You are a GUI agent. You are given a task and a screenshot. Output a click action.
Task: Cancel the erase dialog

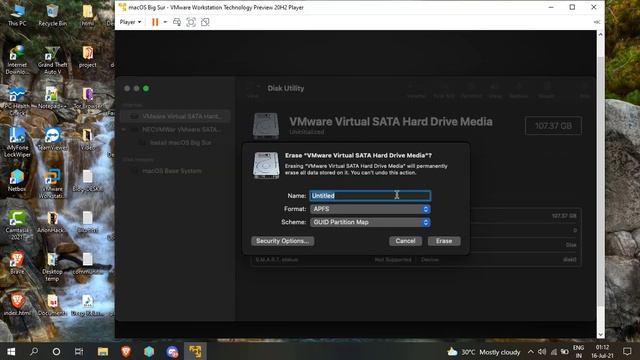tap(405, 241)
